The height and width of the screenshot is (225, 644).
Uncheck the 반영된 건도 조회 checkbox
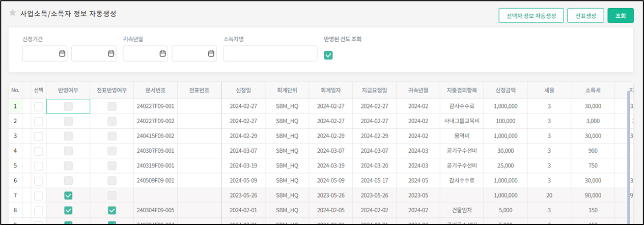tap(328, 55)
